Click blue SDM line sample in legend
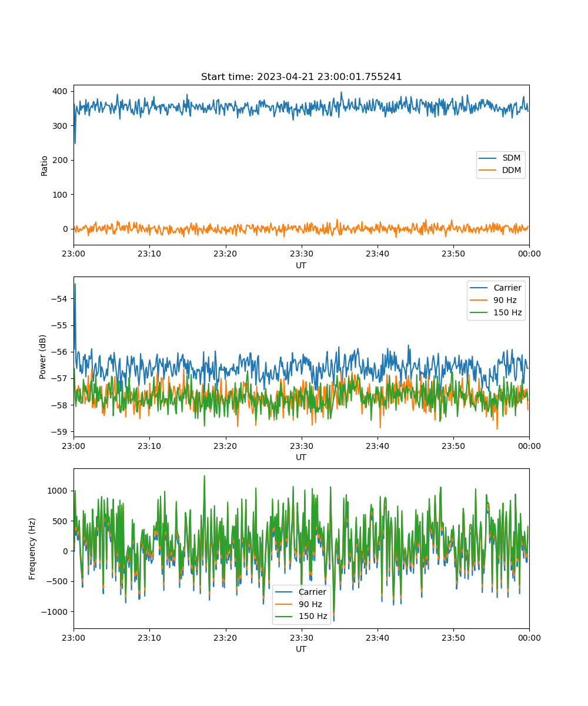 click(489, 158)
